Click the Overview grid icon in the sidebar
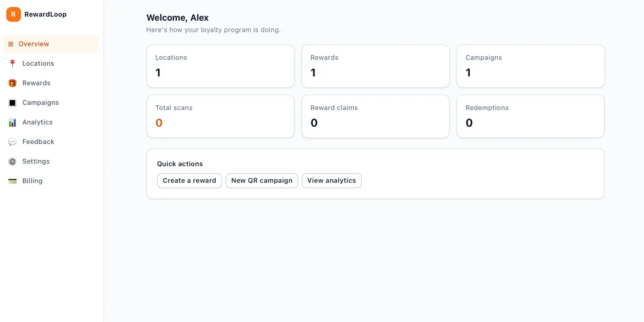The image size is (644, 322). click(x=11, y=44)
